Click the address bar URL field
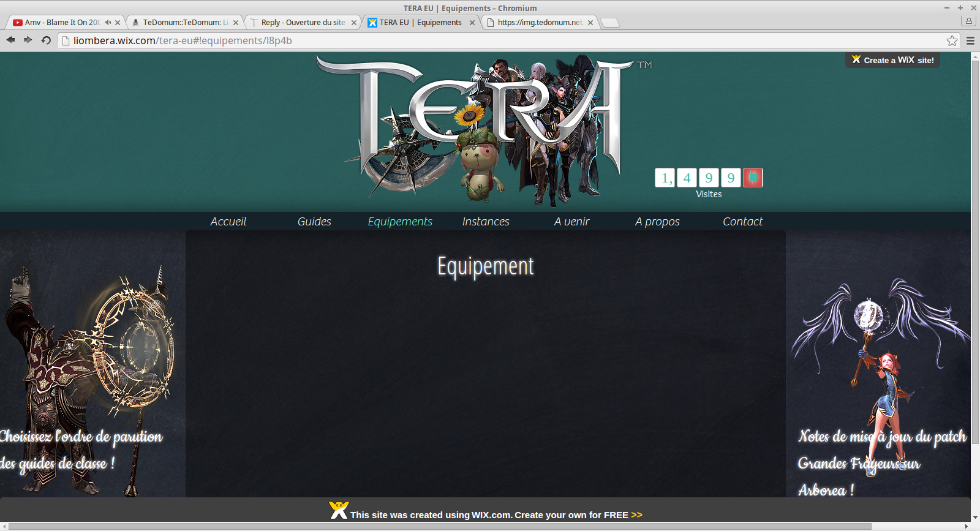 (429, 40)
